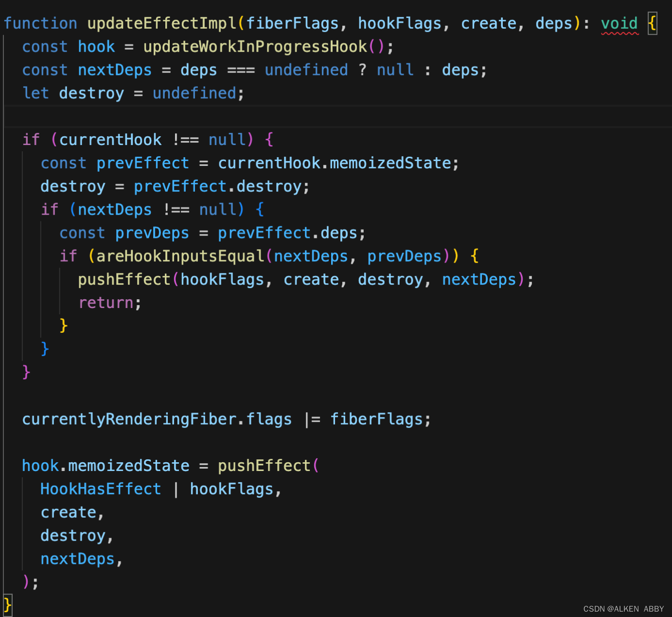Click 'currentlyRenderingFiber' identifier

click(129, 419)
